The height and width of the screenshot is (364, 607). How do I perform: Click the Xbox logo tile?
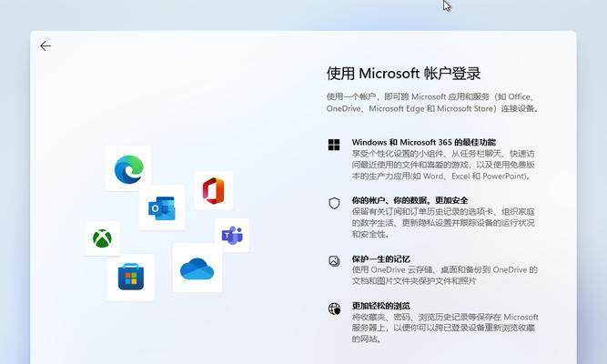click(102, 238)
